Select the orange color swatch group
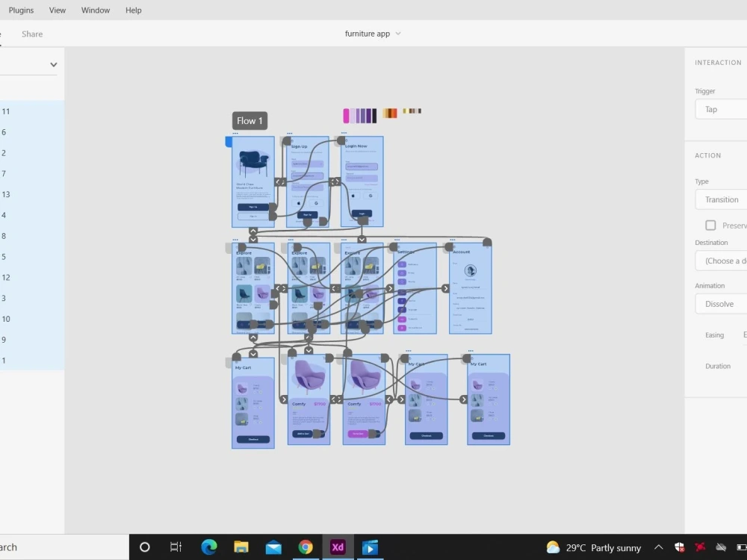This screenshot has width=747, height=560. 390,113
